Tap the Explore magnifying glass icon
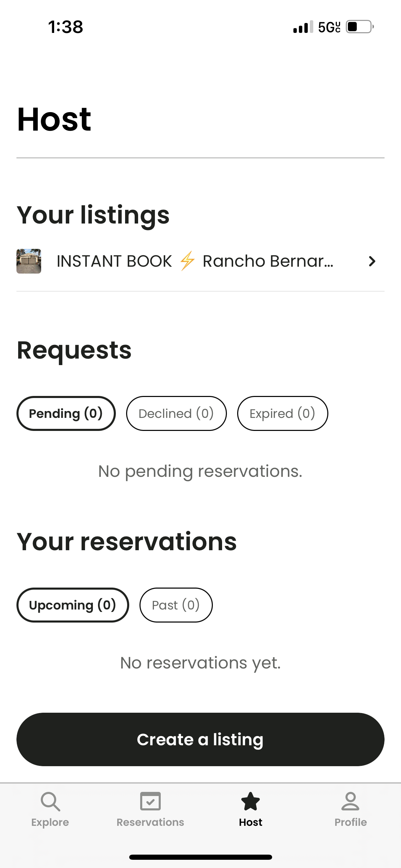Viewport: 401px width, 868px height. pyautogui.click(x=50, y=801)
